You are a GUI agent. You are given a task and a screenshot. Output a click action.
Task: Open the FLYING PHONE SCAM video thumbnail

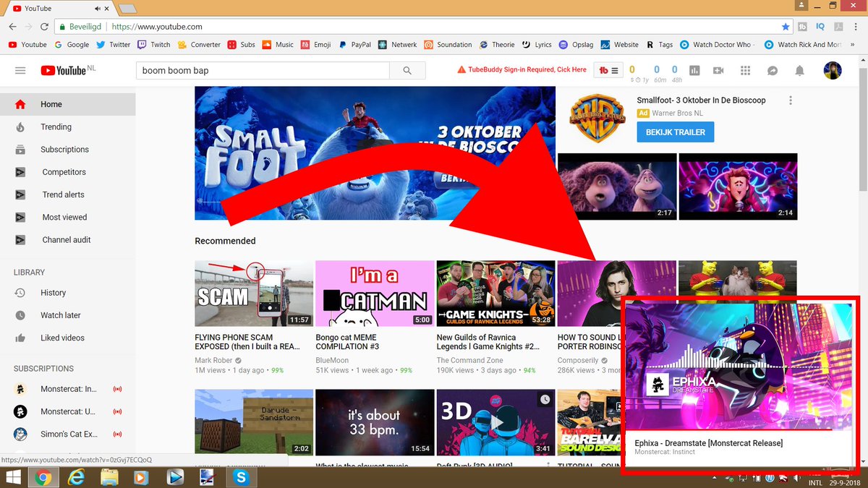tap(254, 294)
